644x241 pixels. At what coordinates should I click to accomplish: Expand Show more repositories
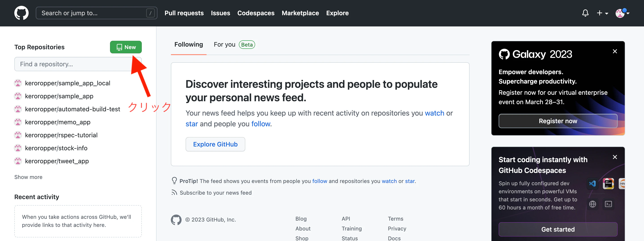point(28,177)
